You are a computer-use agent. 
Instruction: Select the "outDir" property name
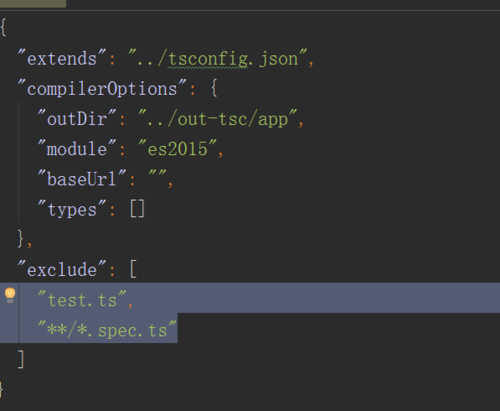tap(77, 119)
